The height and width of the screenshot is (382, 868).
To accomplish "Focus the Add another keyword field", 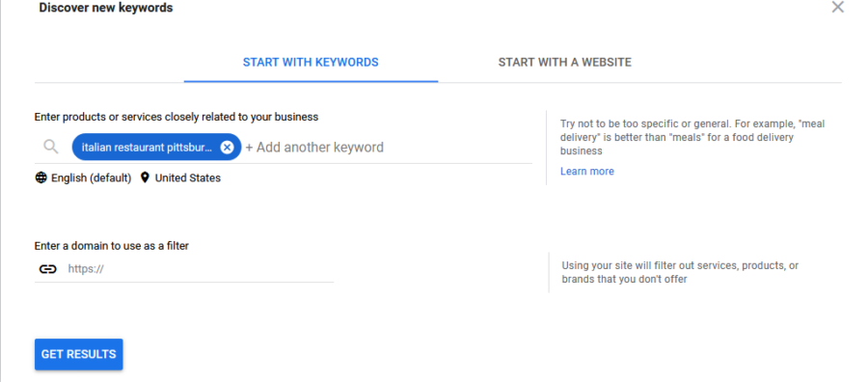I will (388, 148).
